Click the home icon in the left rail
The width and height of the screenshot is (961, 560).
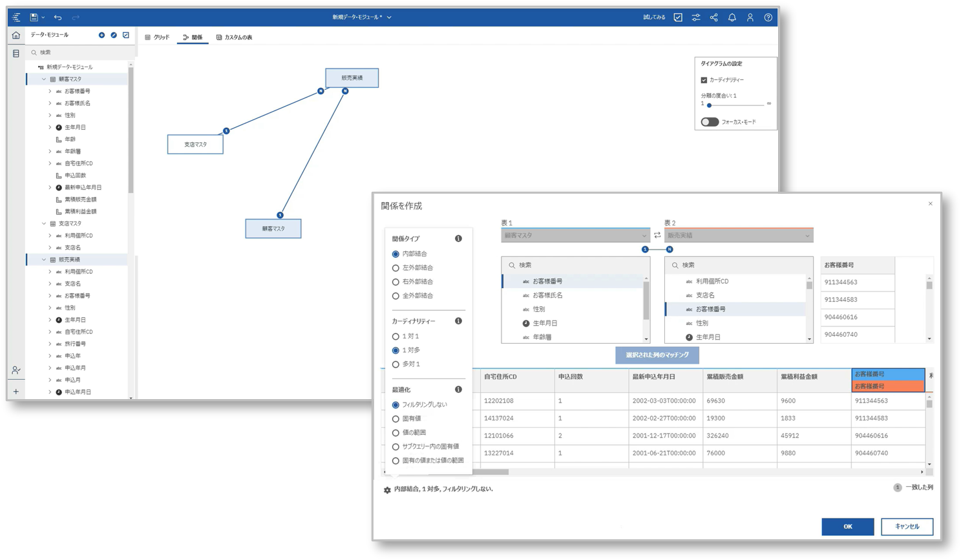(x=16, y=35)
